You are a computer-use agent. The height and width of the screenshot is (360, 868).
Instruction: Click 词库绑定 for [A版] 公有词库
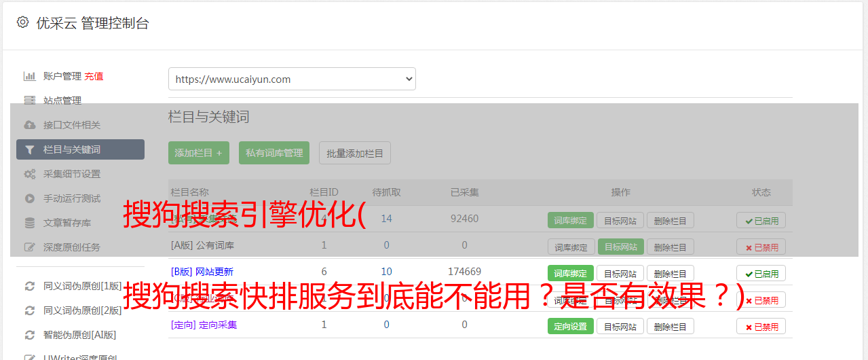click(x=571, y=247)
